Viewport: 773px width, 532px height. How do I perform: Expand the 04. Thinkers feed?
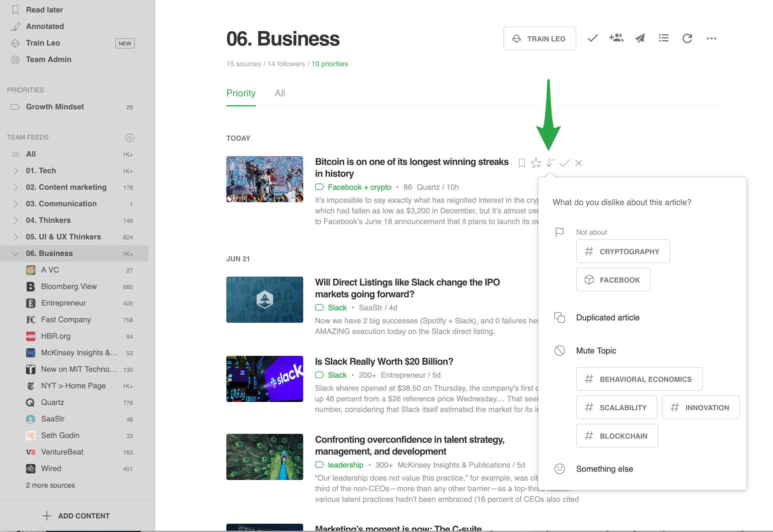tap(15, 220)
